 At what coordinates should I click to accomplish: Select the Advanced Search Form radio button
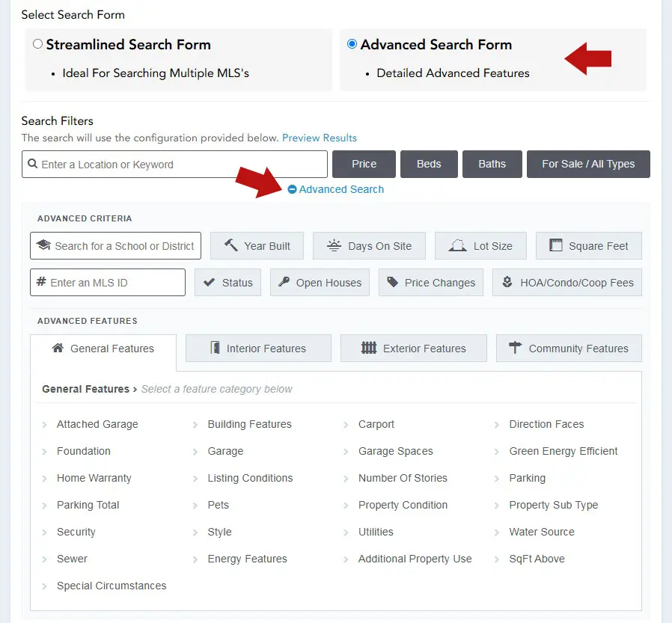(352, 43)
